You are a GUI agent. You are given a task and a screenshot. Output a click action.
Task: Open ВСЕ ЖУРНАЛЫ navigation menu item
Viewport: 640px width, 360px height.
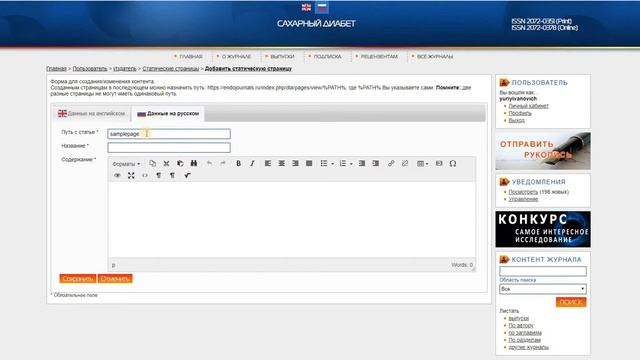pyautogui.click(x=435, y=56)
